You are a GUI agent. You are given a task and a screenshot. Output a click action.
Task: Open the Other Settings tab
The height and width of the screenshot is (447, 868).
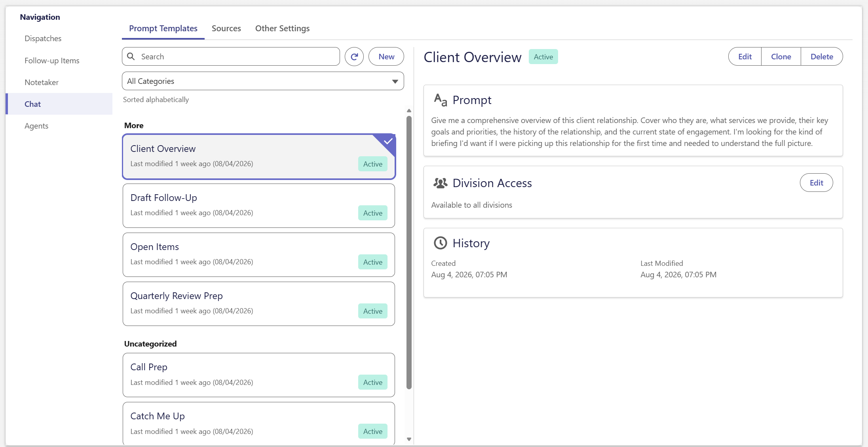(x=282, y=28)
